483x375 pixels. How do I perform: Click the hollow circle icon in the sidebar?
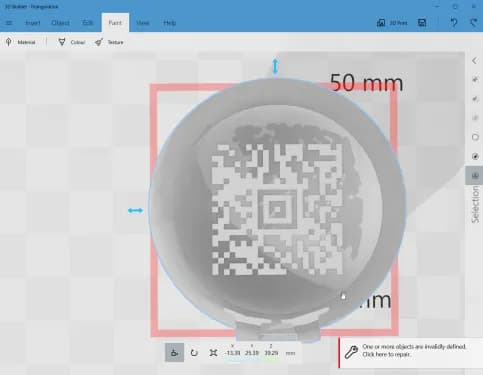[x=475, y=137]
